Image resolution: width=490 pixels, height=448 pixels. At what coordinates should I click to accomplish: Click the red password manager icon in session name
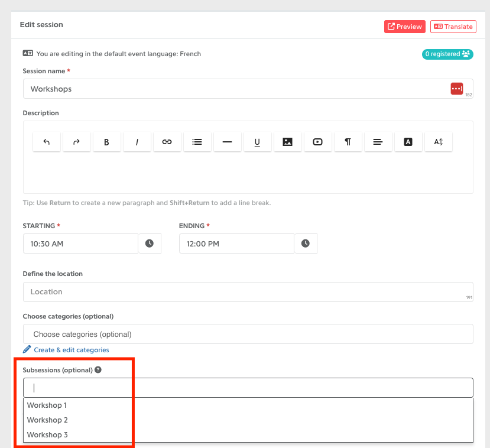pyautogui.click(x=456, y=89)
